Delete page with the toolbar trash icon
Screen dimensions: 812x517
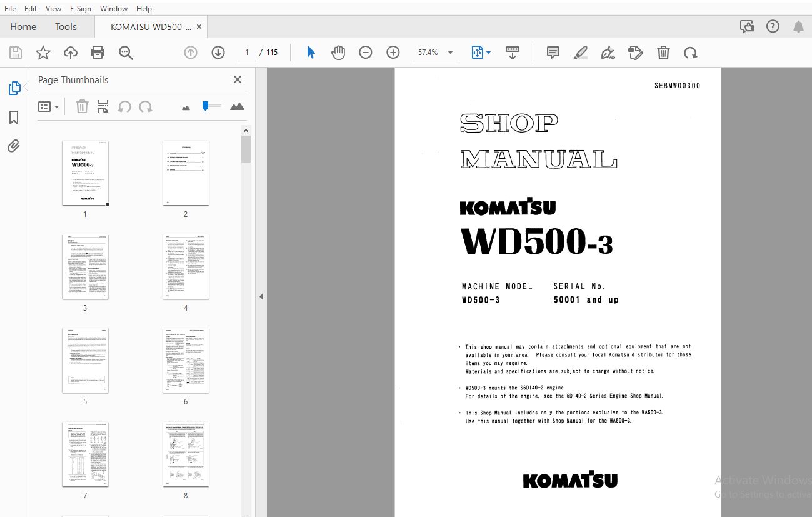coord(663,53)
